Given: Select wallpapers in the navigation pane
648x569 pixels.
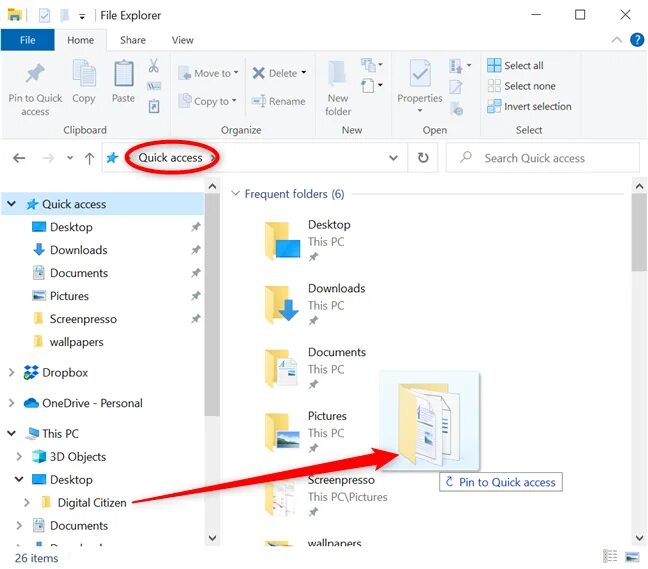Looking at the screenshot, I should pyautogui.click(x=76, y=342).
